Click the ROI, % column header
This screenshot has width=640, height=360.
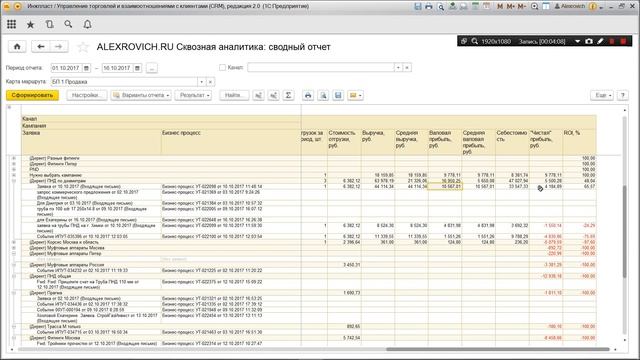click(x=579, y=142)
